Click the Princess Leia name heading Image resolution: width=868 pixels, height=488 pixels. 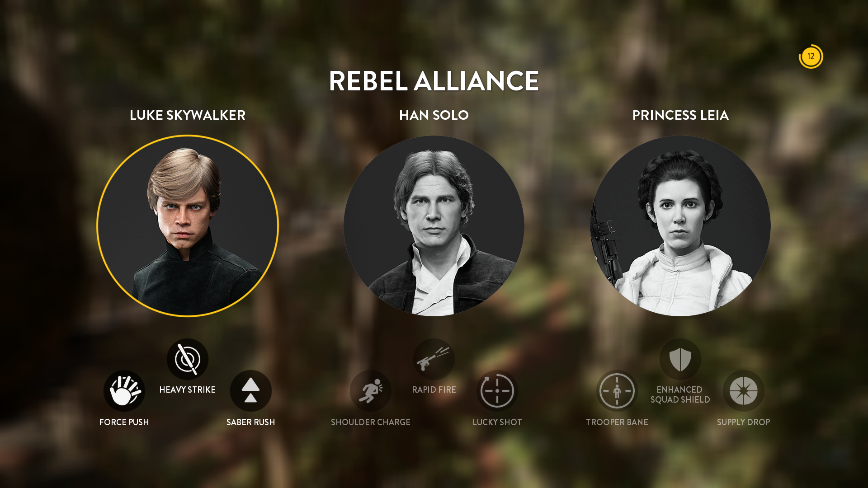[680, 115]
